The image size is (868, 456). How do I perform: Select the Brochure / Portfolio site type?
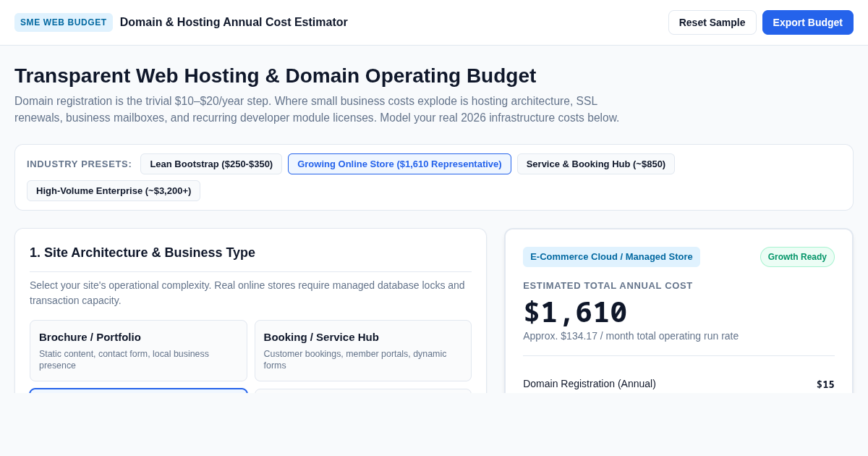(138, 350)
